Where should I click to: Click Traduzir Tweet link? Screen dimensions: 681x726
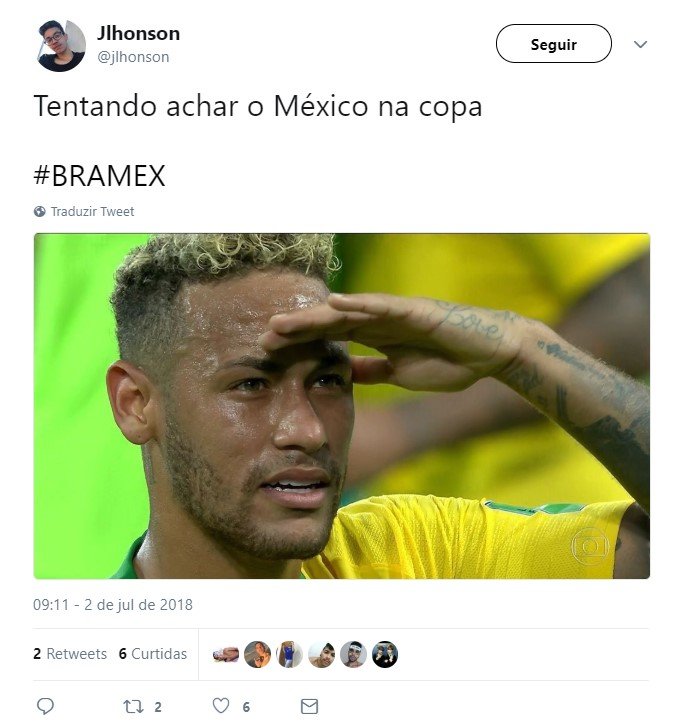click(x=93, y=212)
